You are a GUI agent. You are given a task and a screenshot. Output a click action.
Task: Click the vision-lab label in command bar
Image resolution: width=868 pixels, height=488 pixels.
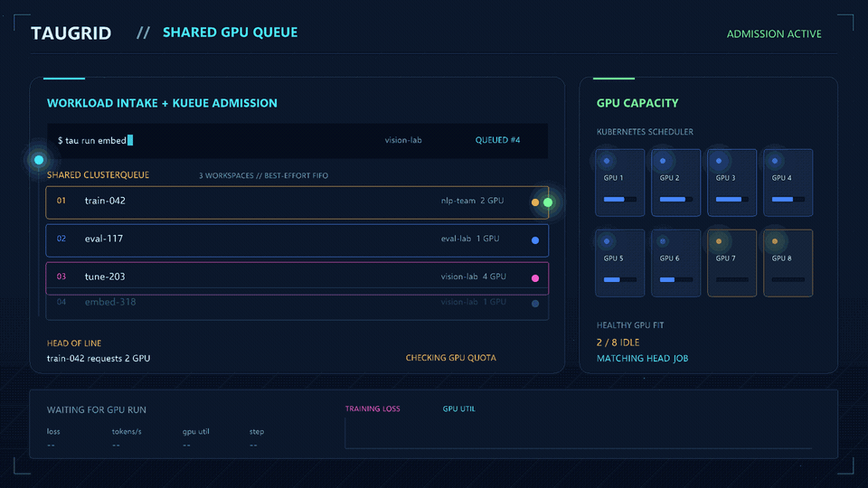[403, 140]
